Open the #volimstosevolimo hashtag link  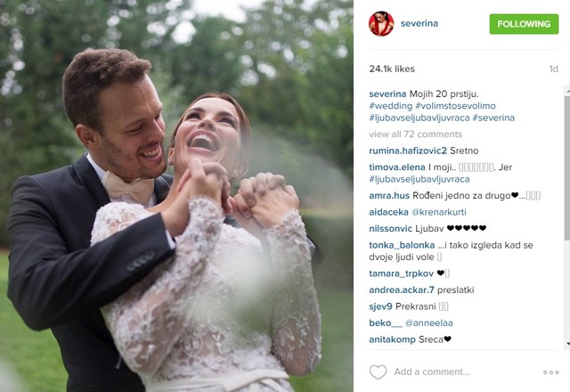click(455, 106)
